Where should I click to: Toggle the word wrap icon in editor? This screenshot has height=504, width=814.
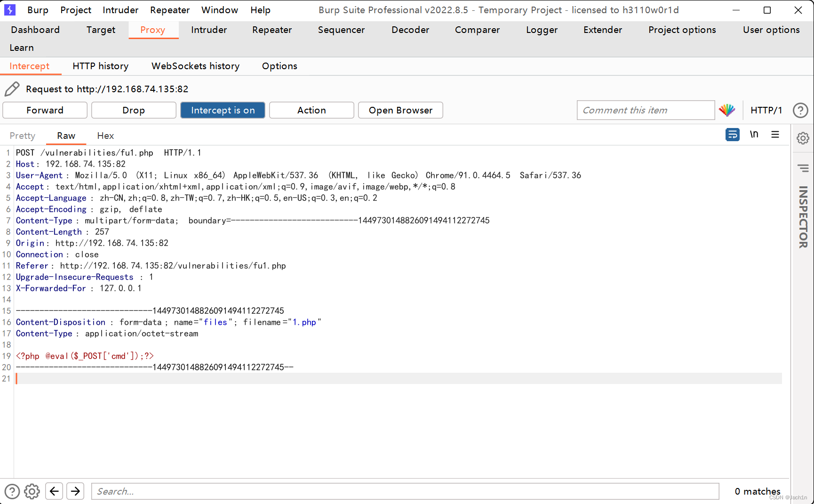[x=733, y=135]
